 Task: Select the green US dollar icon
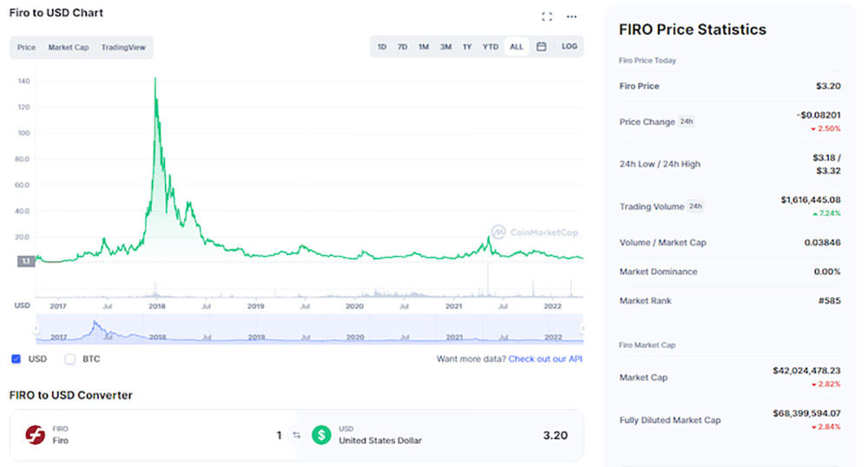pyautogui.click(x=321, y=435)
